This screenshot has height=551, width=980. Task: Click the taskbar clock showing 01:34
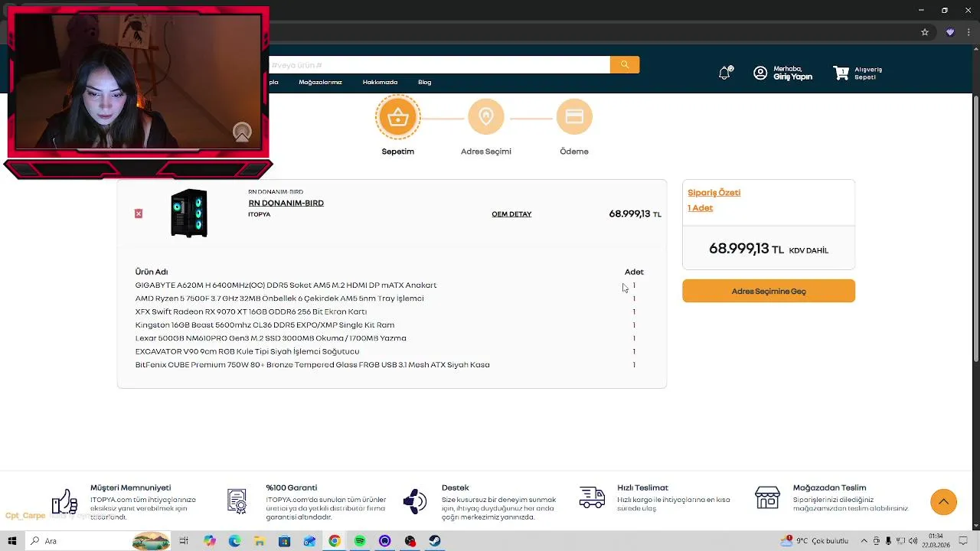(936, 541)
